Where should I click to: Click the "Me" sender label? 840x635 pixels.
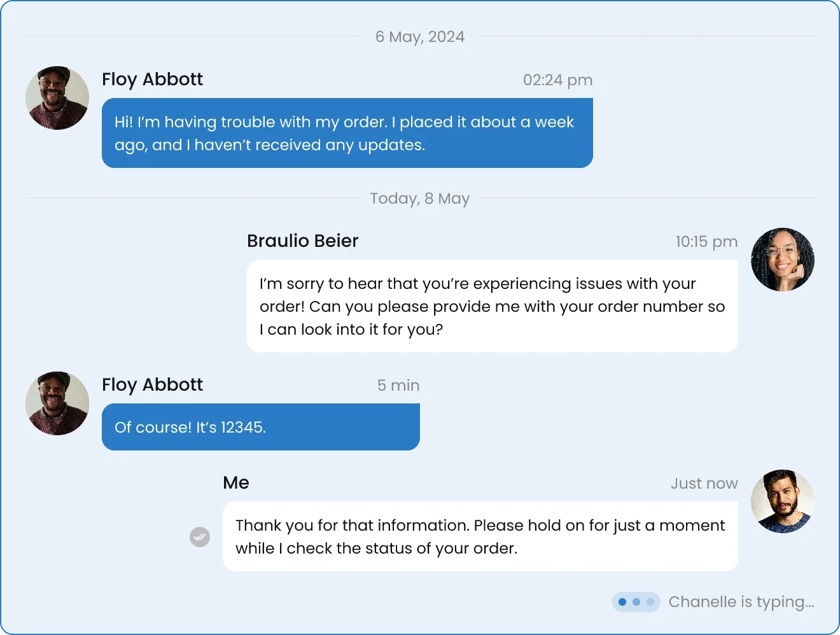pyautogui.click(x=236, y=483)
